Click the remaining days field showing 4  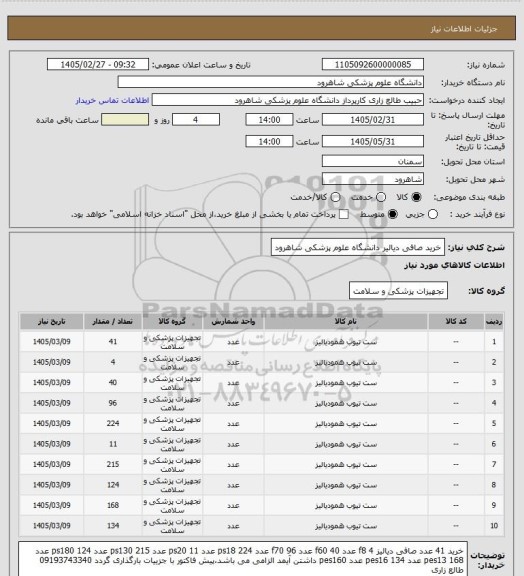point(196,120)
